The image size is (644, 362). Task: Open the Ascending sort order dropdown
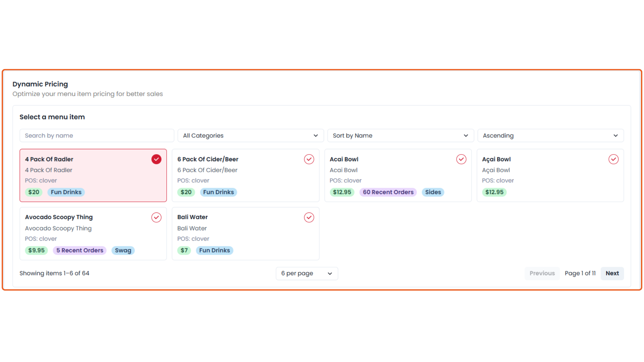(550, 135)
